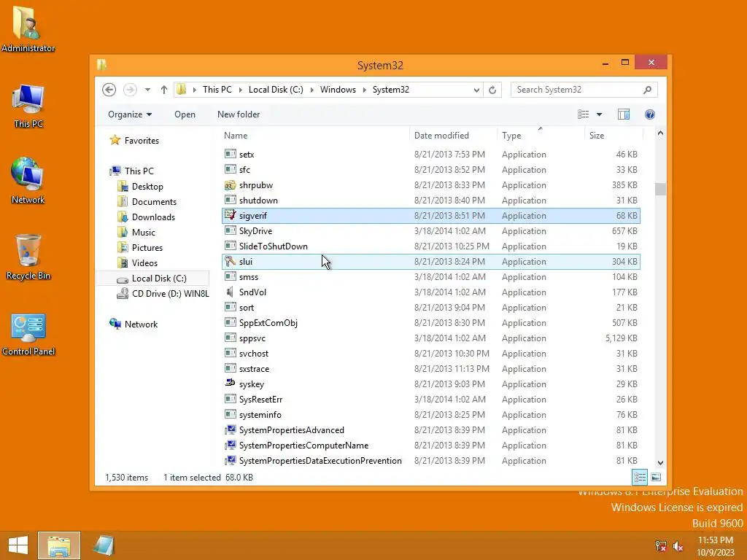Screen dimensions: 747x560
Task: Sort by the Type column header
Action: pos(541,135)
